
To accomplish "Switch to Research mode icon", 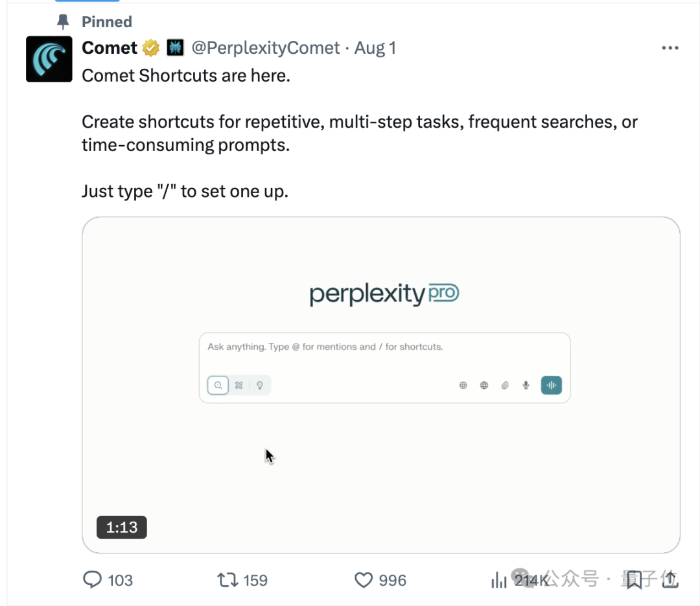I will (x=239, y=385).
